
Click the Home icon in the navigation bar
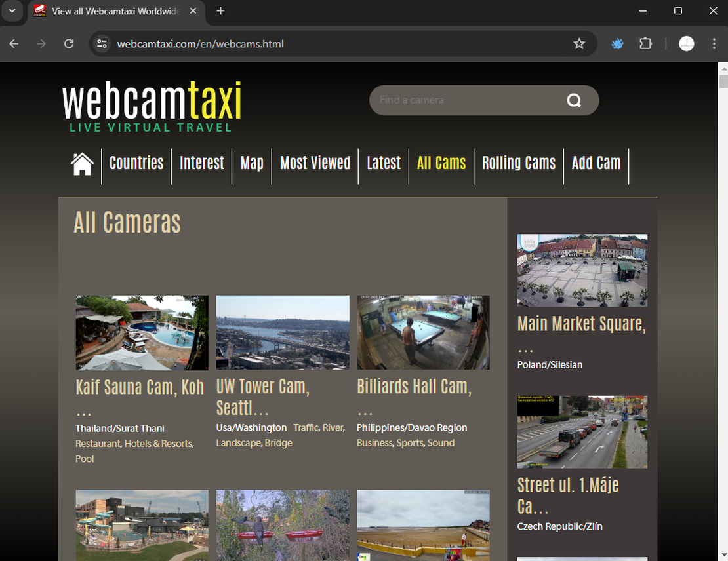[81, 165]
